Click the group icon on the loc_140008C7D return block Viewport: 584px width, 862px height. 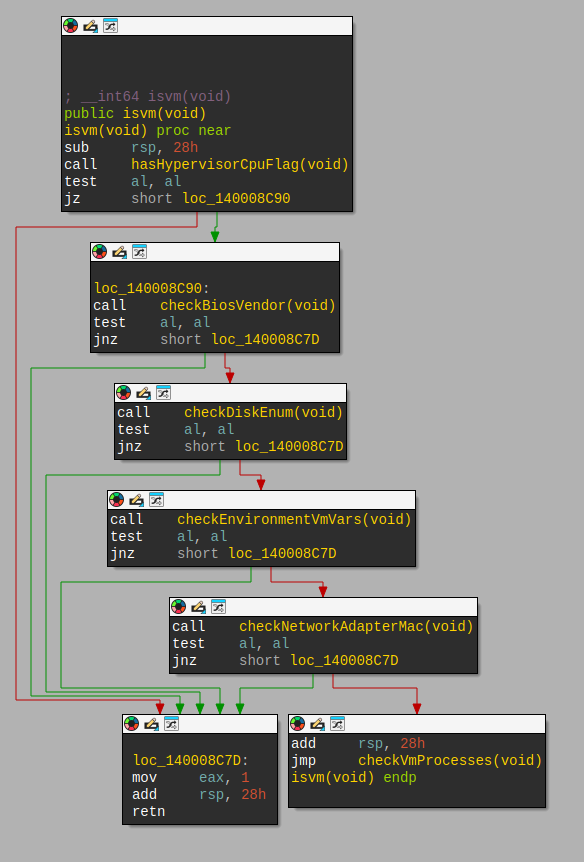pyautogui.click(x=171, y=723)
